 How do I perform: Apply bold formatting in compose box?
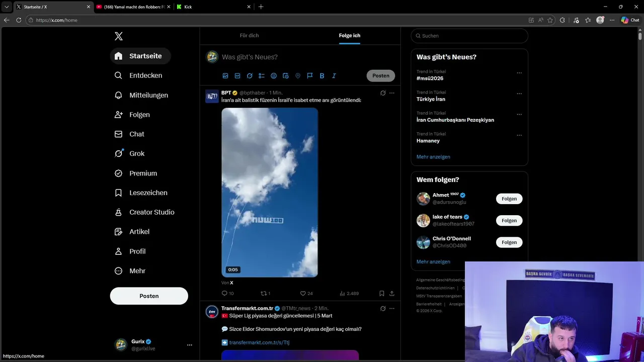pos(322,76)
